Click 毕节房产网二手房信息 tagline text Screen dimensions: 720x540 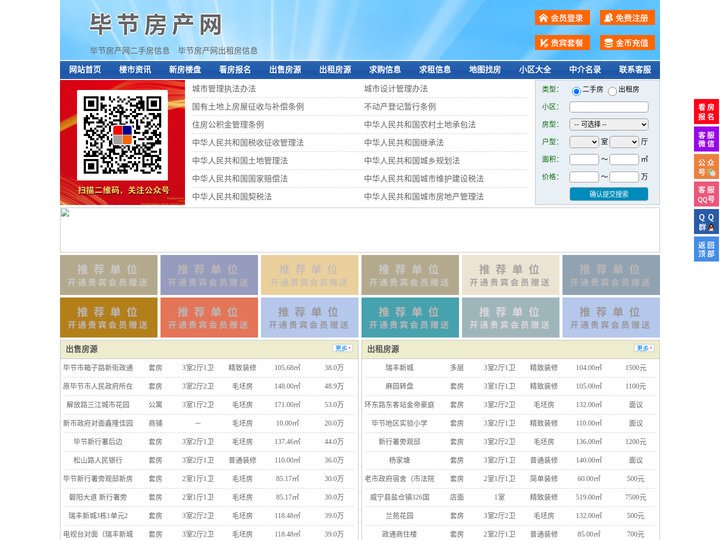130,51
